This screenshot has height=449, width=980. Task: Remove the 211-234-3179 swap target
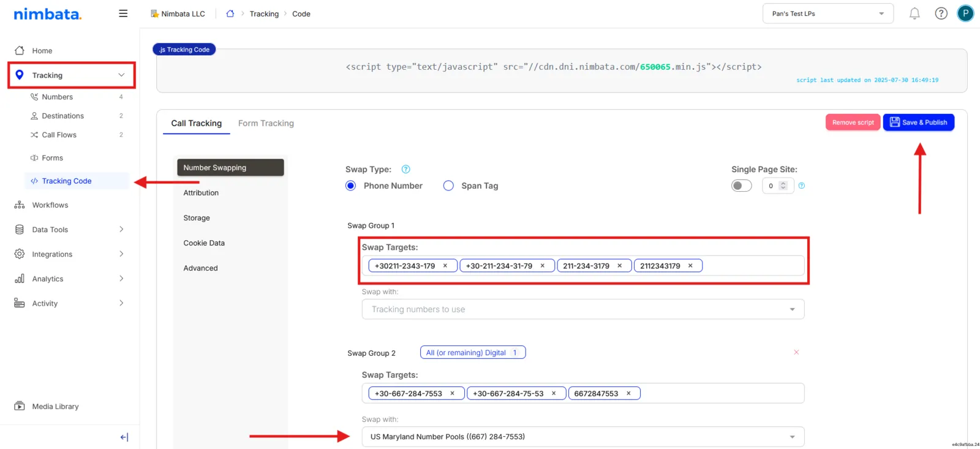(x=620, y=266)
